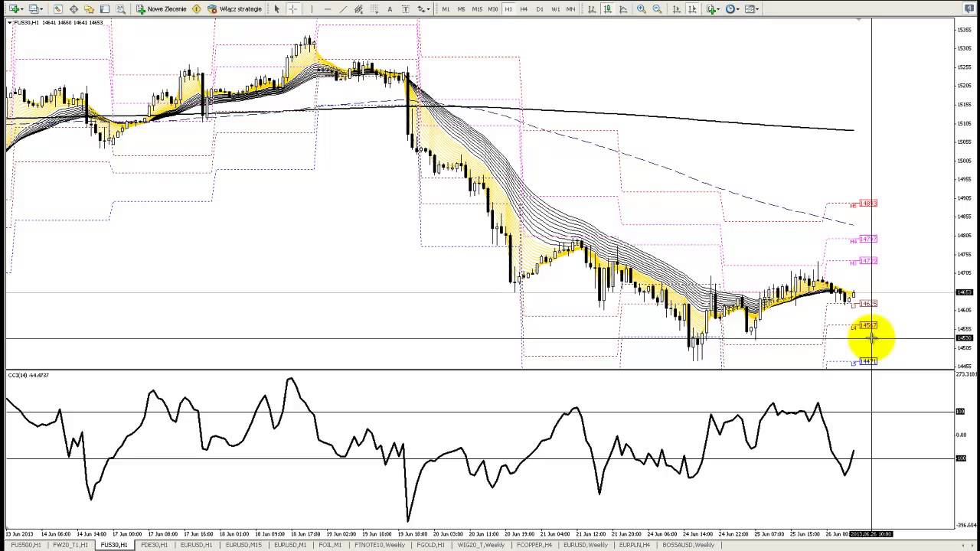Open the Data Window icon

(73, 9)
